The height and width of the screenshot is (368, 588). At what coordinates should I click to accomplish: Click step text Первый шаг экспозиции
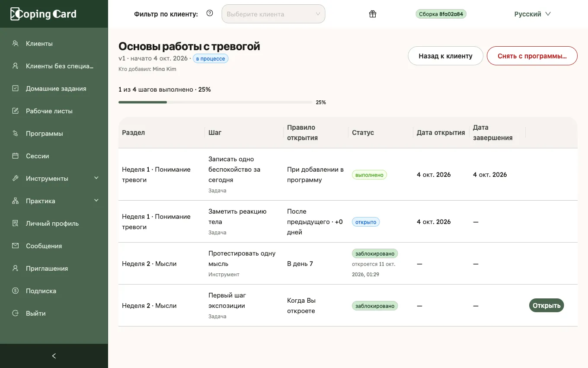(x=227, y=301)
